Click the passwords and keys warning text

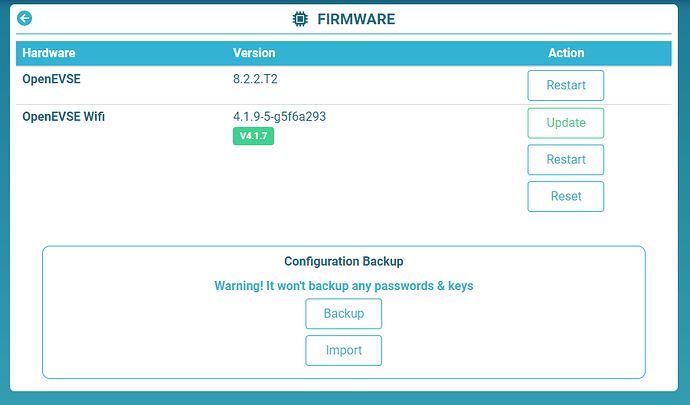pyautogui.click(x=343, y=286)
